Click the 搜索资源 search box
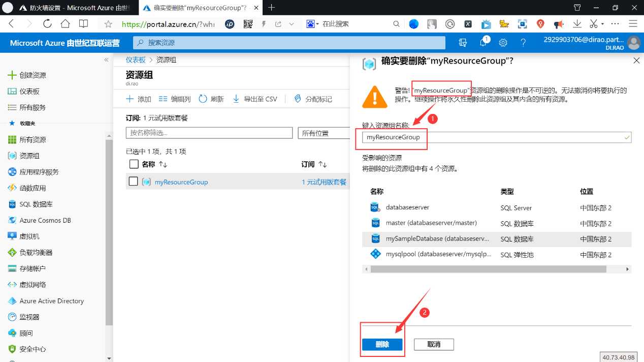The height and width of the screenshot is (362, 644). click(289, 43)
